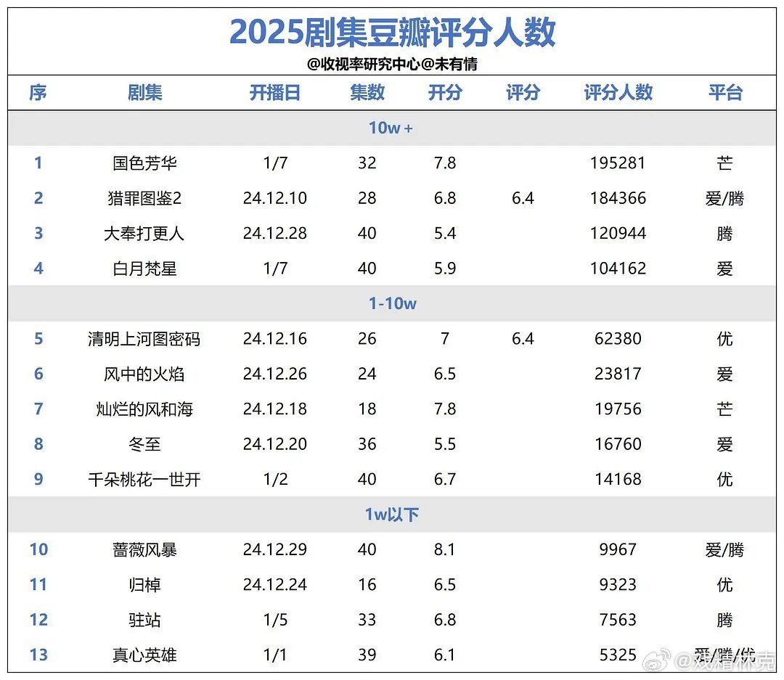The width and height of the screenshot is (784, 680).
Task: Click the 剧集 column header
Action: click(144, 92)
